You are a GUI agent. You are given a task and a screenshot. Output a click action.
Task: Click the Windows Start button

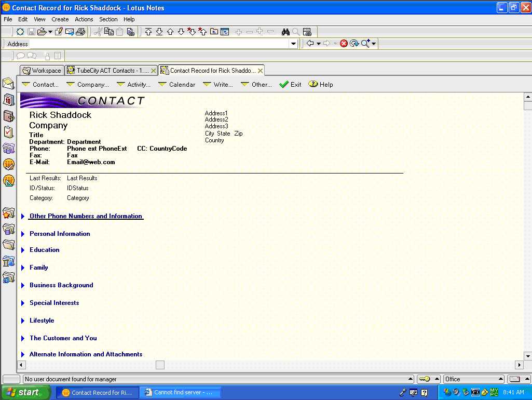click(x=25, y=392)
